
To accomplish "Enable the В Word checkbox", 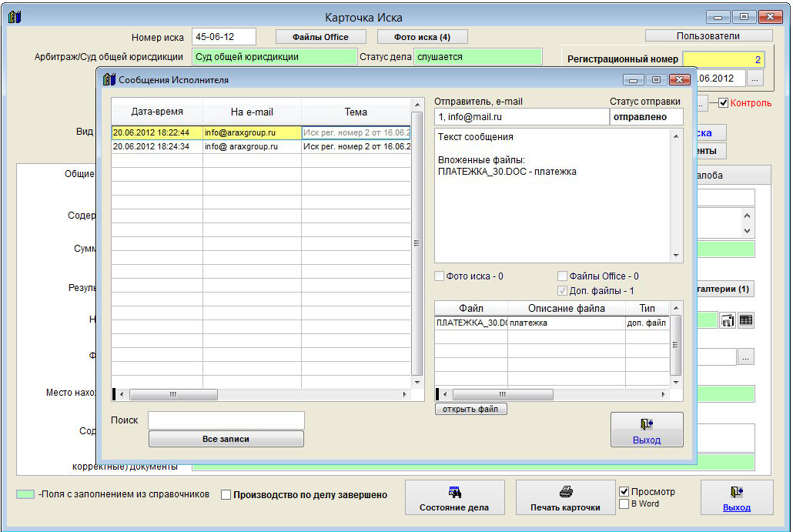I will 624,504.
